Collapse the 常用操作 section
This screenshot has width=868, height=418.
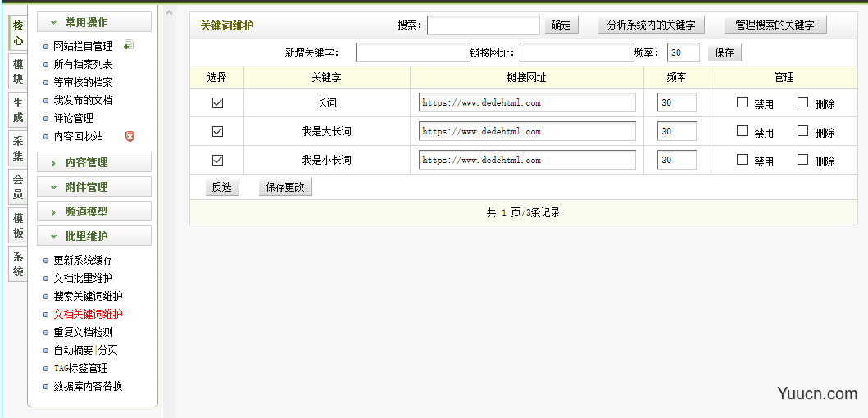tap(93, 22)
